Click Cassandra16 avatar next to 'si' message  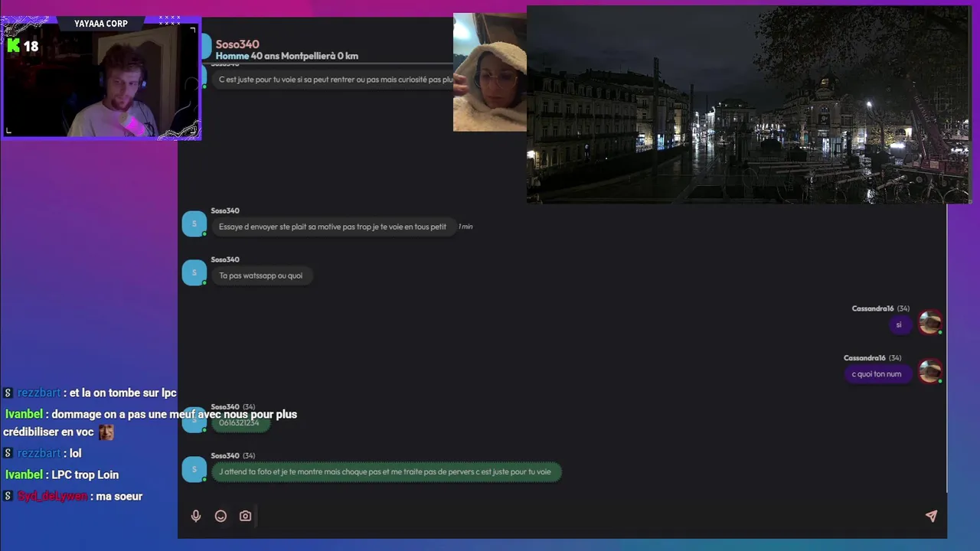click(x=930, y=322)
